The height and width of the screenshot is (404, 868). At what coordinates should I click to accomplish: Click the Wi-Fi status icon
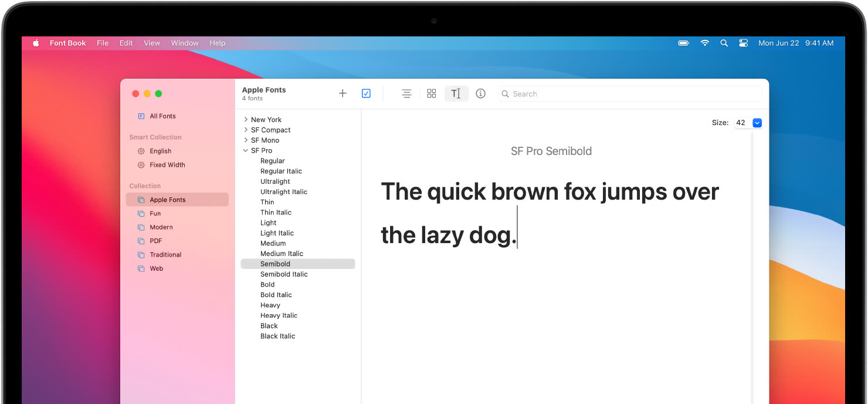tap(704, 43)
